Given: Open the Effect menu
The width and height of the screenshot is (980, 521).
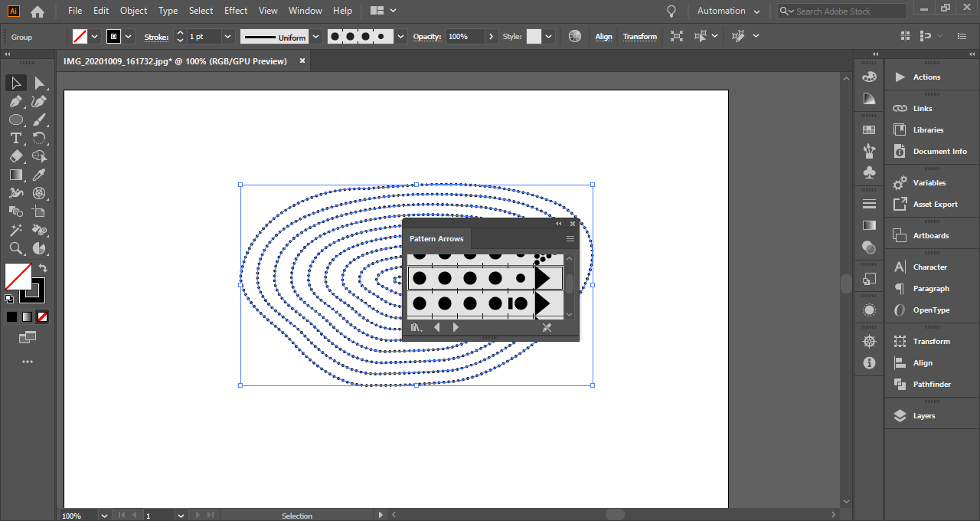Looking at the screenshot, I should 236,11.
